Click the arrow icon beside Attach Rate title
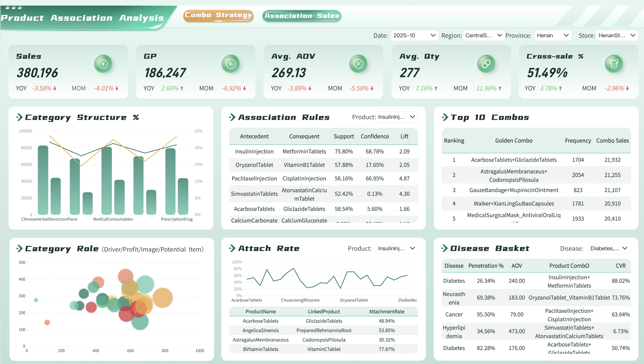Image resolution: width=644 pixels, height=364 pixels. point(232,248)
